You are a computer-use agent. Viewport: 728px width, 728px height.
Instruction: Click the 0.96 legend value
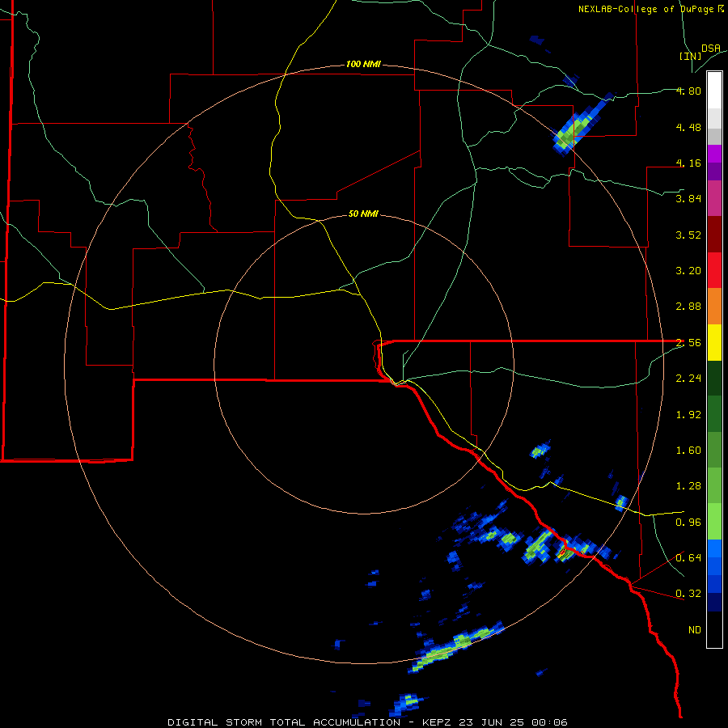tap(688, 523)
